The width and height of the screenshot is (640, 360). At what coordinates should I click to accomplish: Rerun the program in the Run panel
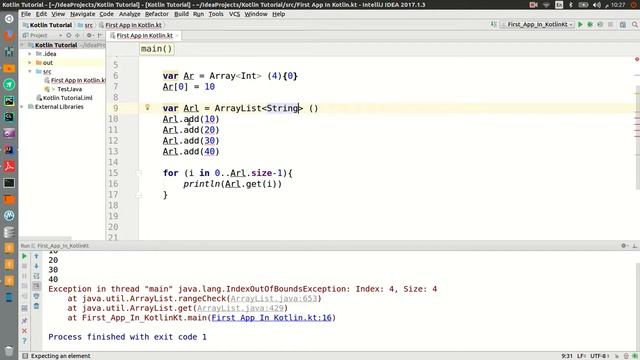(x=24, y=256)
